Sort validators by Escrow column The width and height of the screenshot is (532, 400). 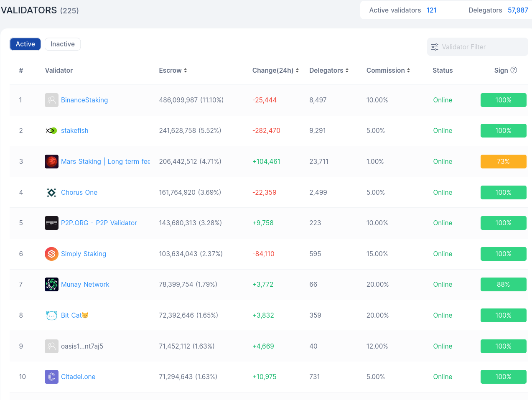click(173, 70)
